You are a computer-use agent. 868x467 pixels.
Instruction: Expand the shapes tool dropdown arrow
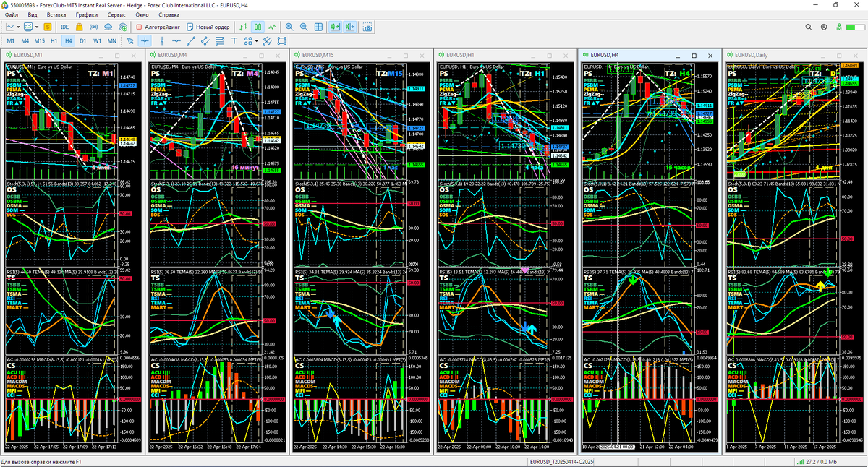pyautogui.click(x=256, y=41)
